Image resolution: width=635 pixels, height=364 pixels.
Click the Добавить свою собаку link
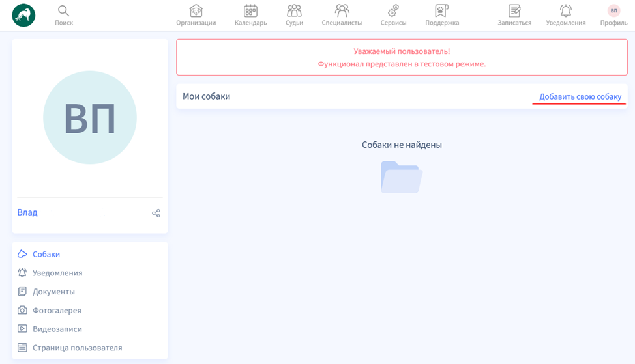[580, 97]
